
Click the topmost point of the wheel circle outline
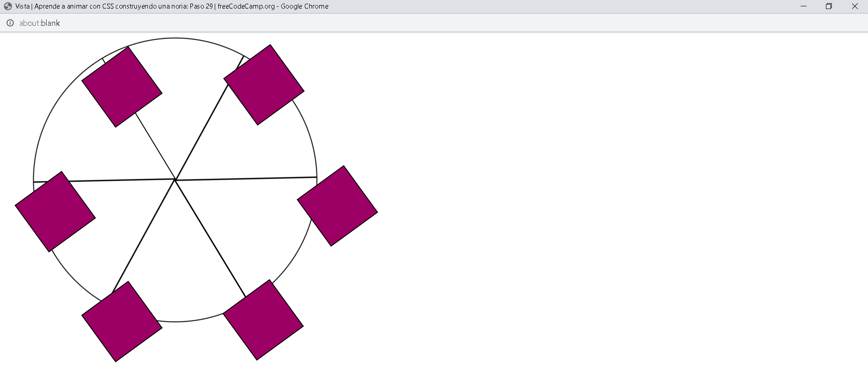(x=175, y=38)
